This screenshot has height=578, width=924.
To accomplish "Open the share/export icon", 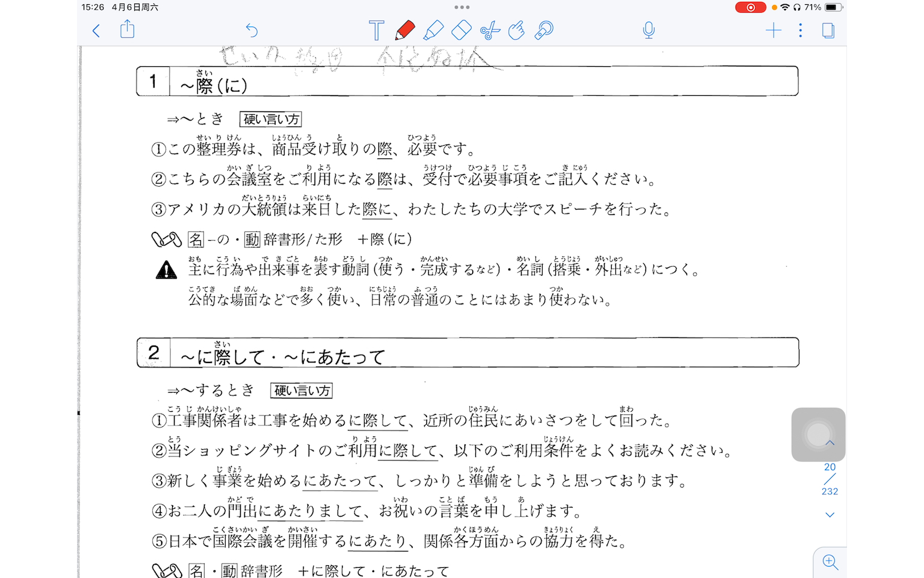I will pyautogui.click(x=127, y=29).
